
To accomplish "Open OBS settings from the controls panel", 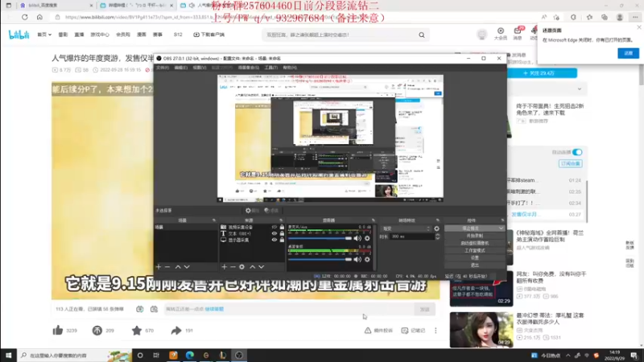I will 474,257.
